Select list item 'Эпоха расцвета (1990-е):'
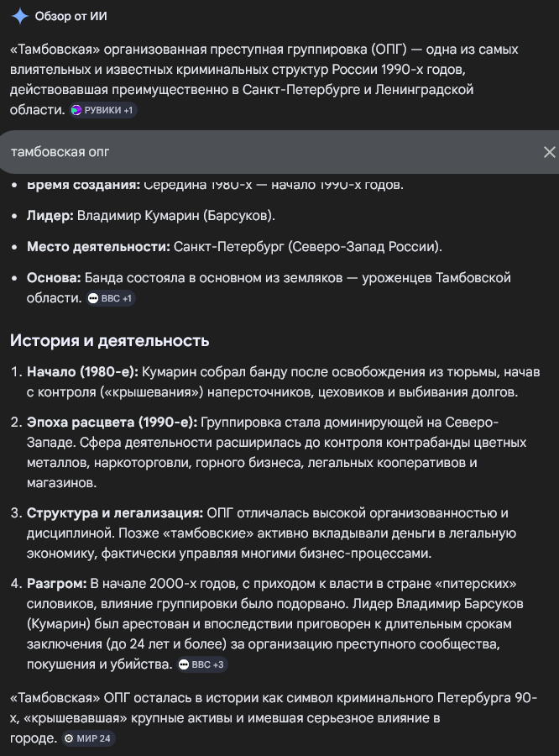This screenshot has height=756, width=559. (112, 421)
